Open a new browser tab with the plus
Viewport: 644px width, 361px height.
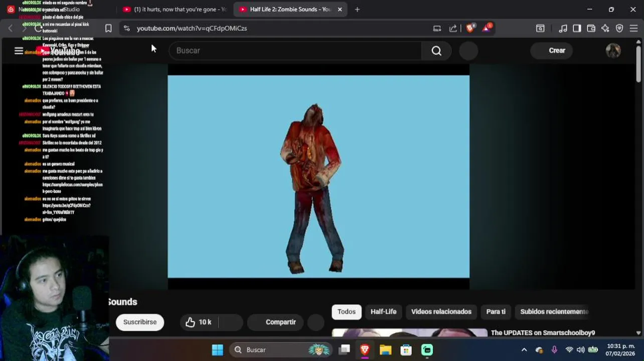[x=357, y=9]
